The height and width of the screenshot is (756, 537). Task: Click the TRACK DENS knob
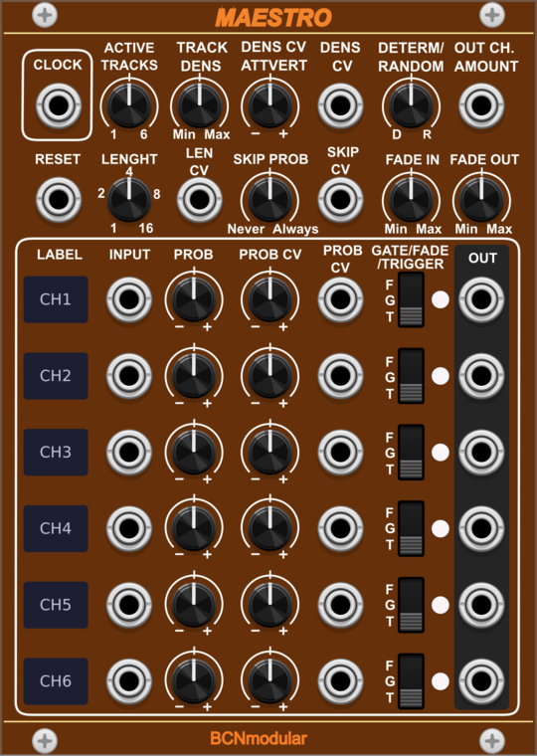[x=200, y=104]
